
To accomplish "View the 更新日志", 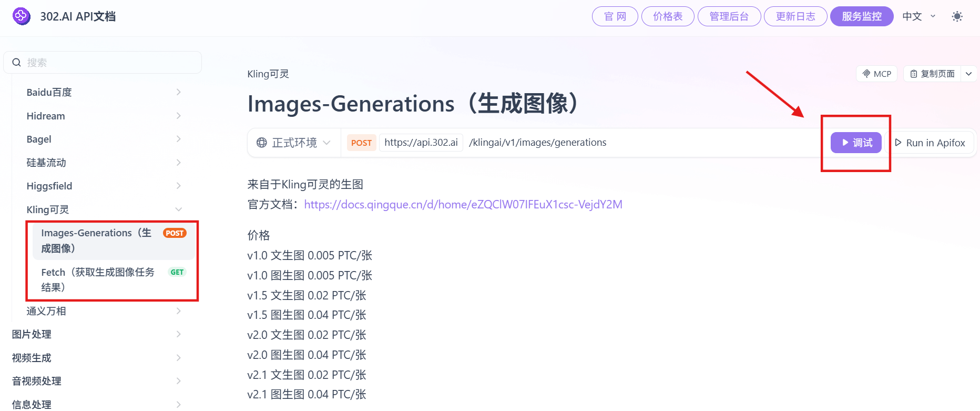I will click(795, 16).
